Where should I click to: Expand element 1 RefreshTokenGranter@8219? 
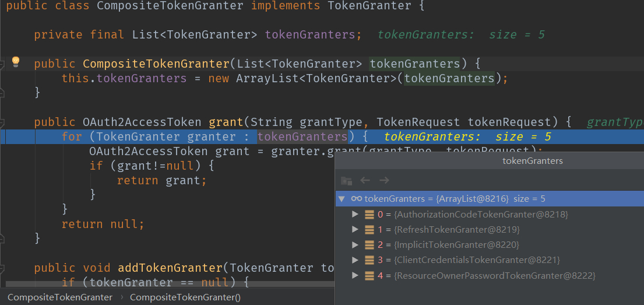click(356, 229)
